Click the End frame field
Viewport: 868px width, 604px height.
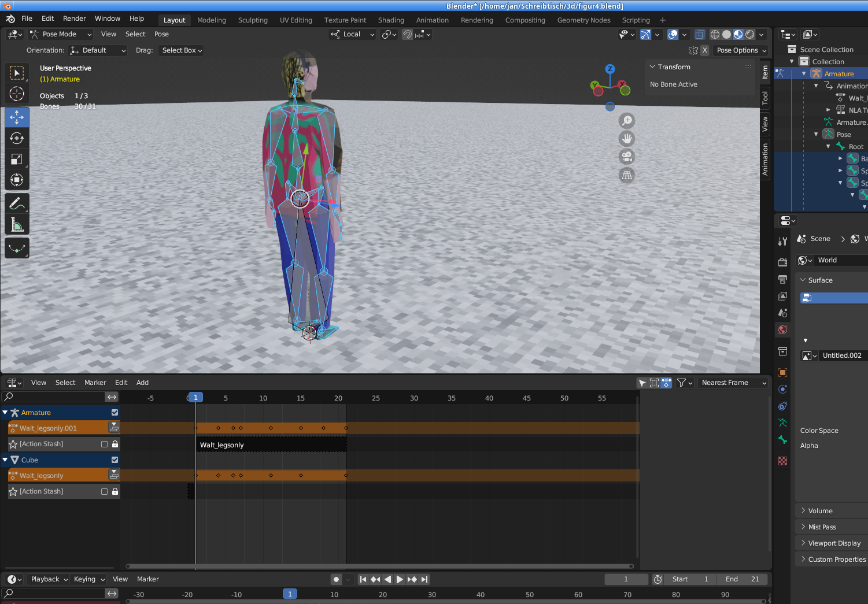coord(743,579)
